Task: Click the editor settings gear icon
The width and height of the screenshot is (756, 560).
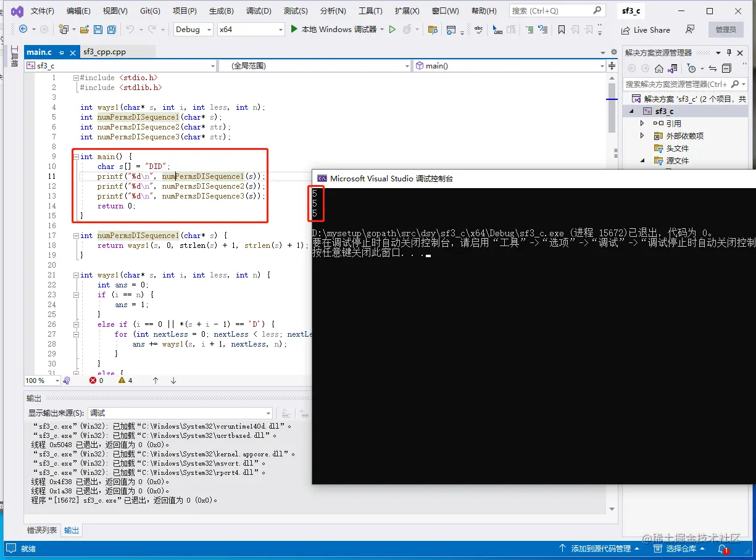Action: point(613,52)
